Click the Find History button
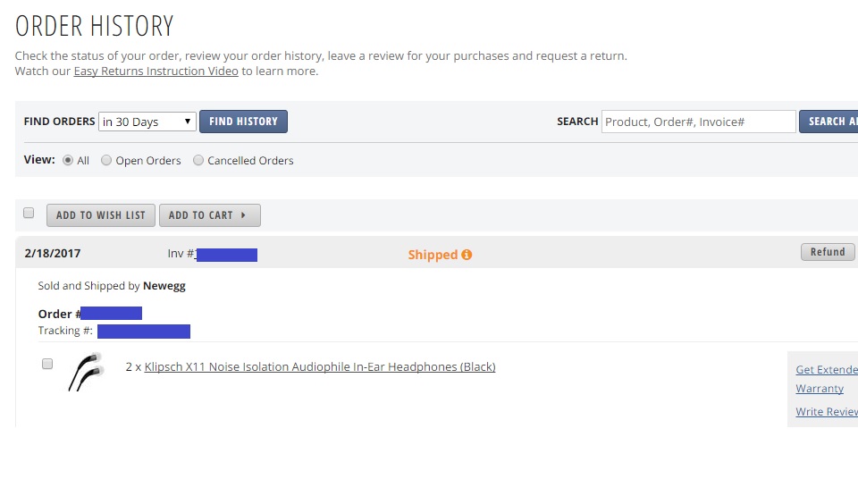This screenshot has height=504, width=858. pos(243,122)
